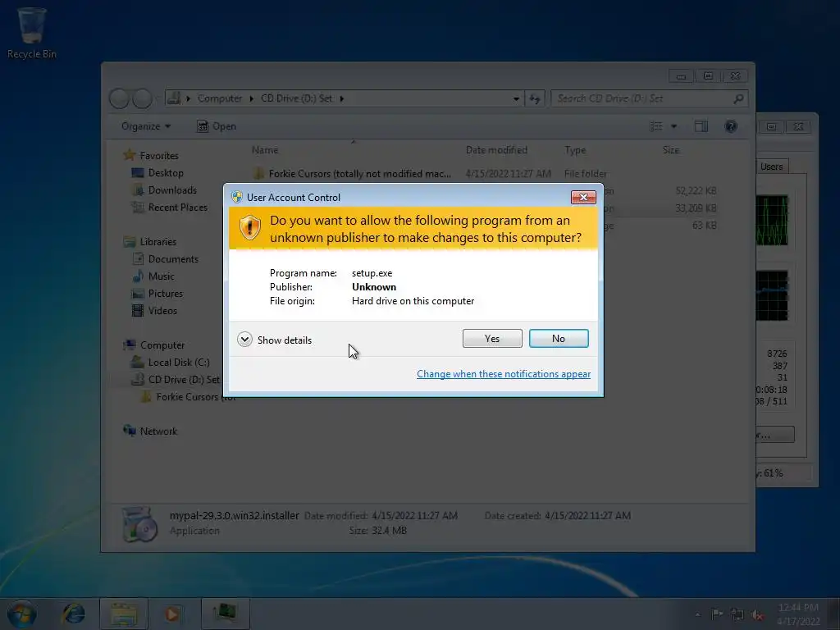840x630 pixels.
Task: Click CD Drive (D:) Set breadcrumb
Action: 296,98
